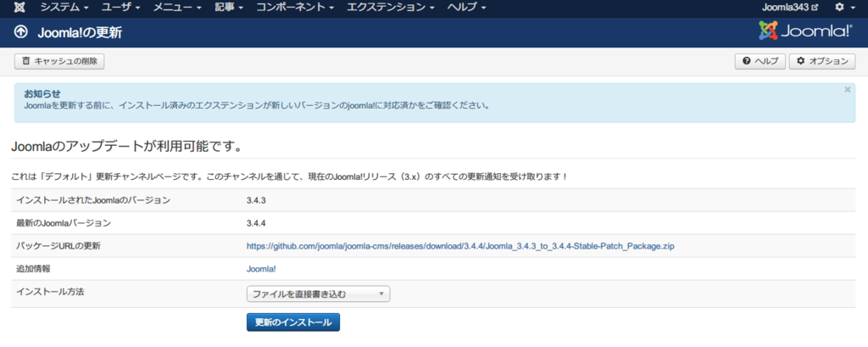Click the Joomlaのアップデートが利用可能です heading
868x347 pixels.
click(x=128, y=148)
